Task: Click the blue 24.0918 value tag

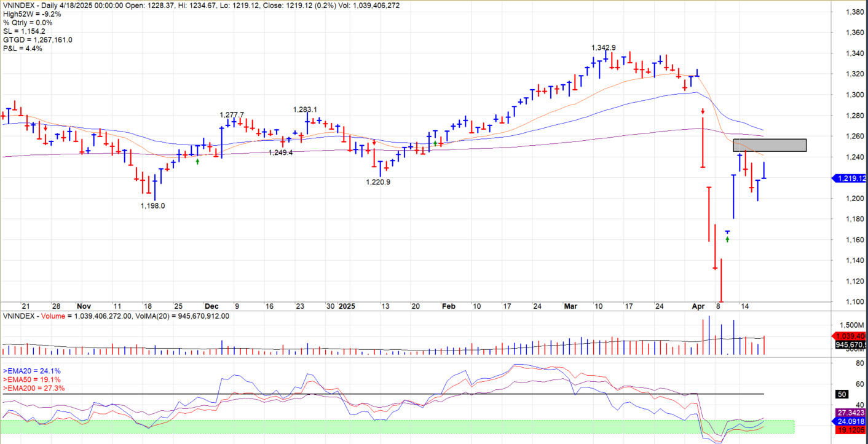Action: point(849,422)
